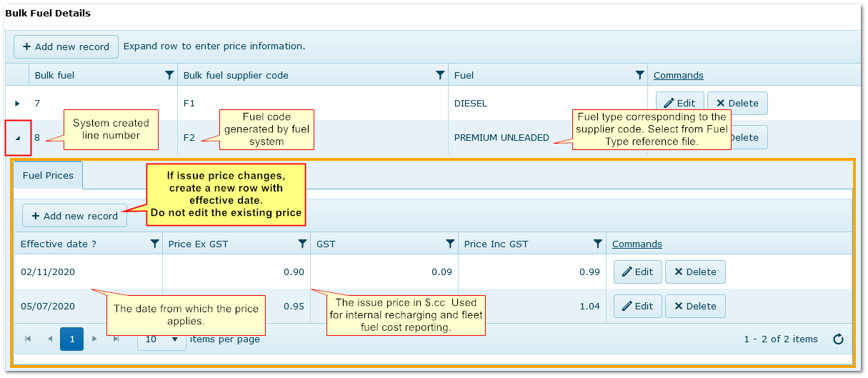Filter the Effective date column

154,244
